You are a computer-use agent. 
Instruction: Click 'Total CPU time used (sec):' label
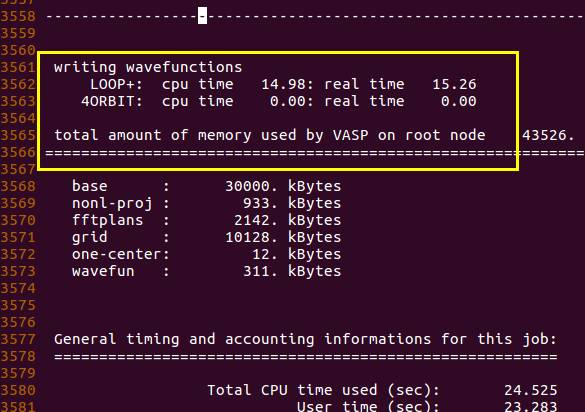point(323,390)
